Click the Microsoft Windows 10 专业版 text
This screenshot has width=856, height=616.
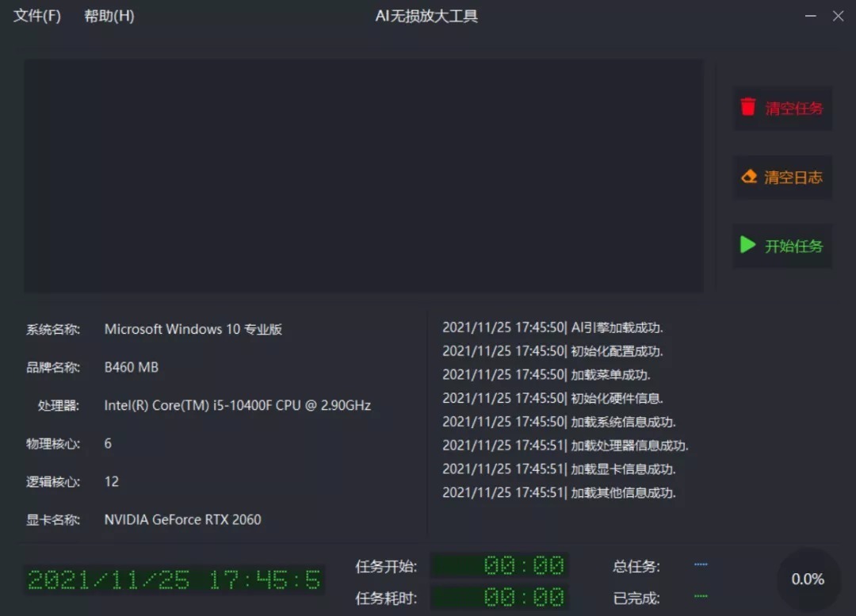193,329
